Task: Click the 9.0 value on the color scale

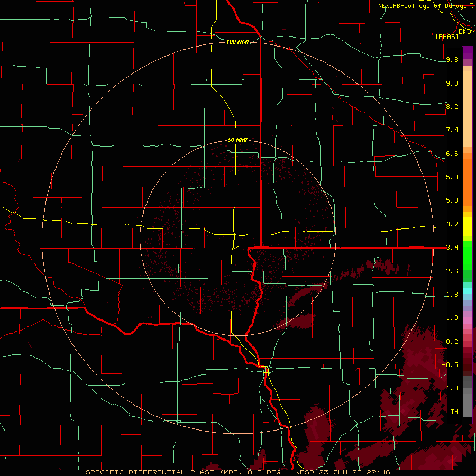Action: (452, 83)
